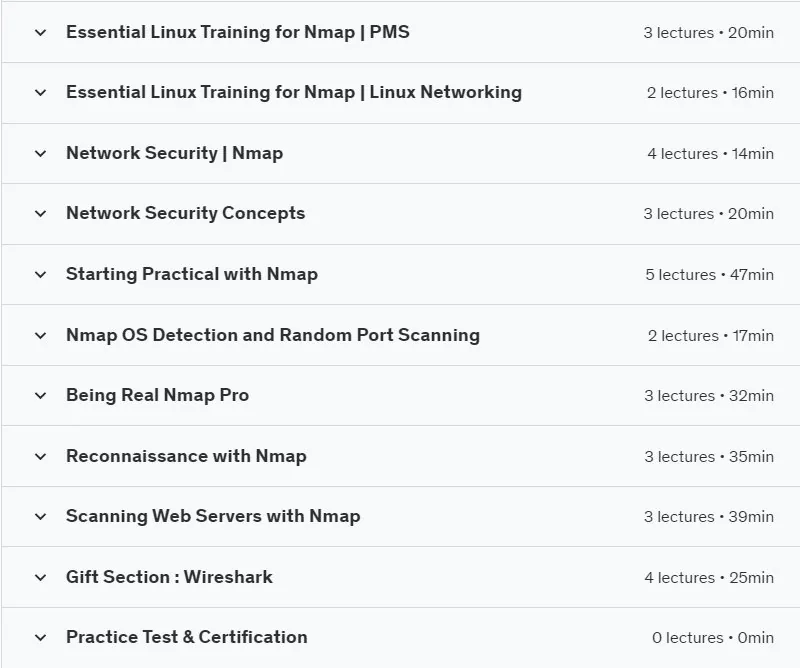Open section title Essential Linux Training for Nmap | PMS
Screen dimensions: 800x668
click(x=238, y=32)
